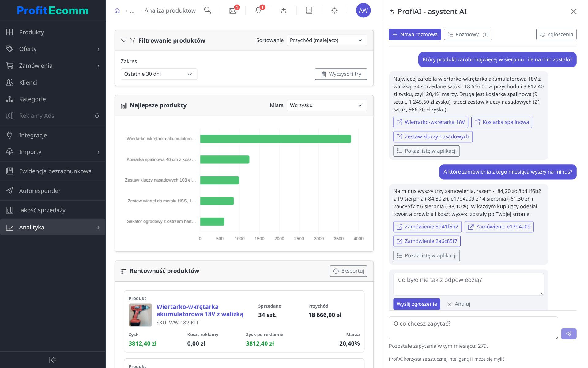Open the Zakres Ostatnie 30 dni dropdown
588x368 pixels.
[x=159, y=74]
